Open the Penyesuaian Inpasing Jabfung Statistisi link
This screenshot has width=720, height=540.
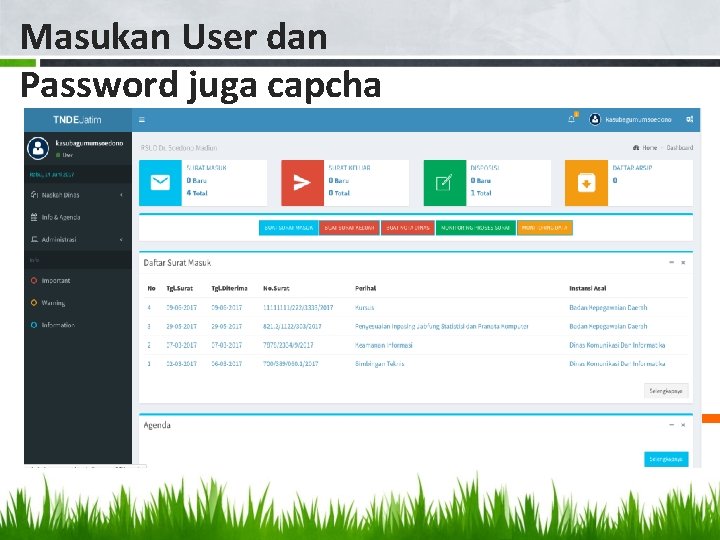tap(442, 326)
